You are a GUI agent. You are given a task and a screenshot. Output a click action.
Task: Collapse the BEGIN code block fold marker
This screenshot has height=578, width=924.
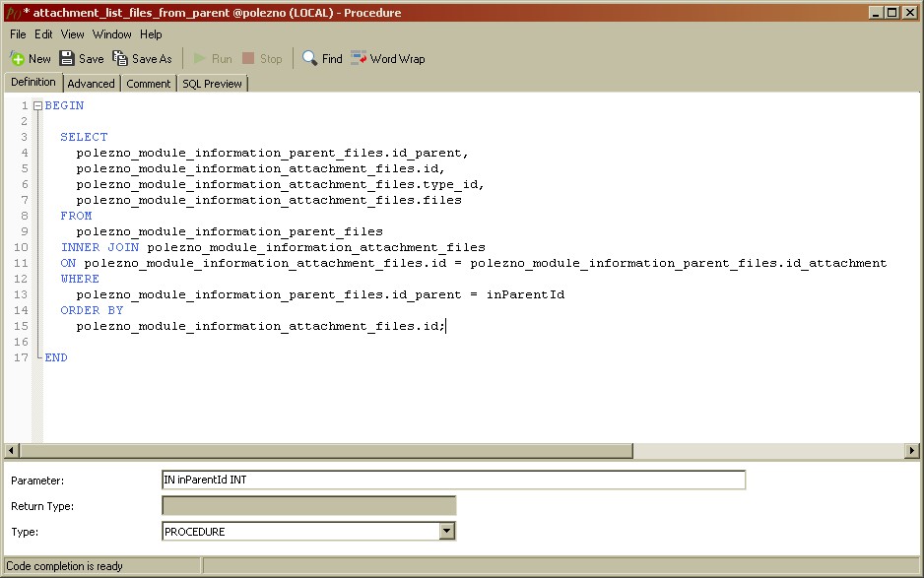[37, 106]
